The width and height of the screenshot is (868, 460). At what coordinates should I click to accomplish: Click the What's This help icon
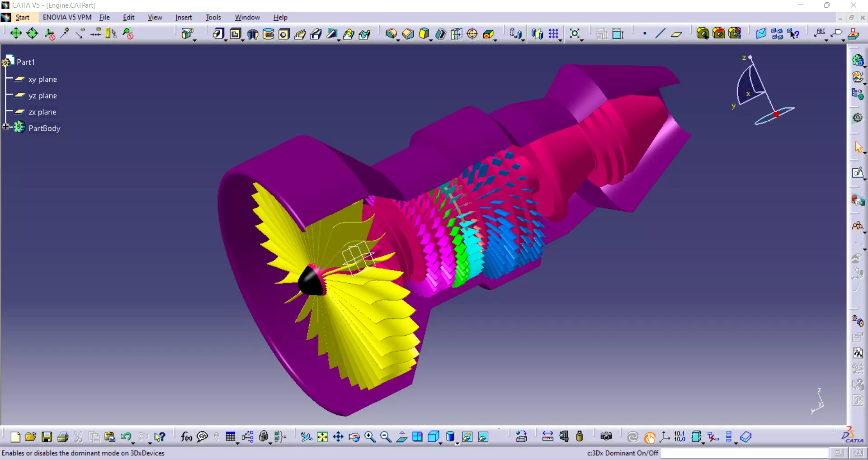tap(160, 436)
